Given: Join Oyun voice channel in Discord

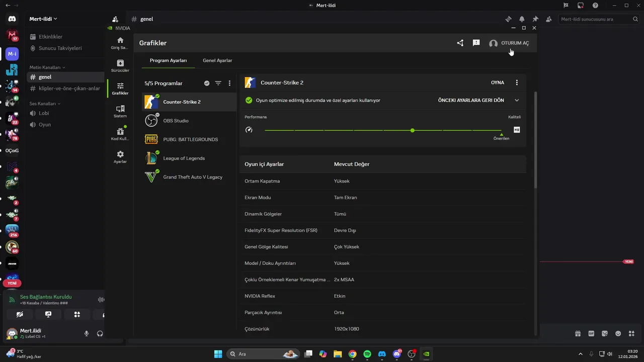Looking at the screenshot, I should [65, 125].
